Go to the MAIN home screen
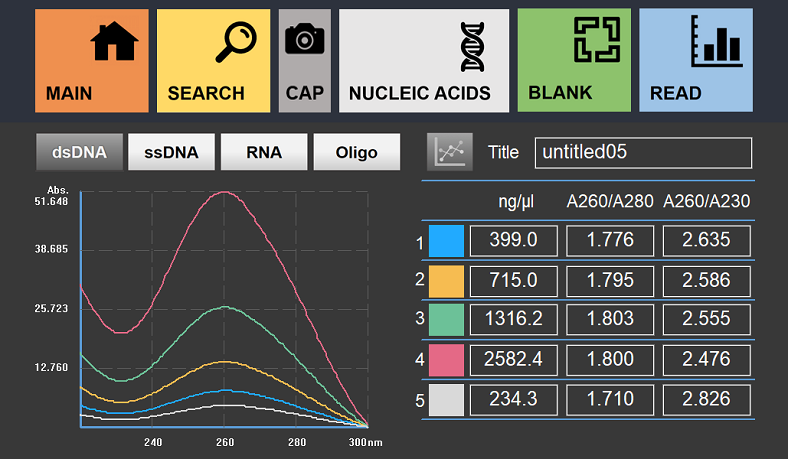 [91, 60]
